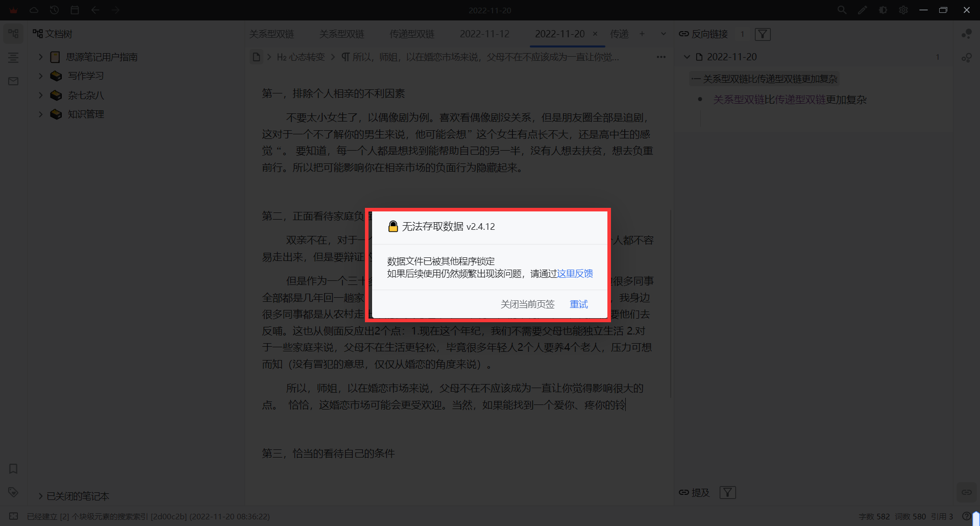Toggle the bookmark dock panel

[13, 469]
